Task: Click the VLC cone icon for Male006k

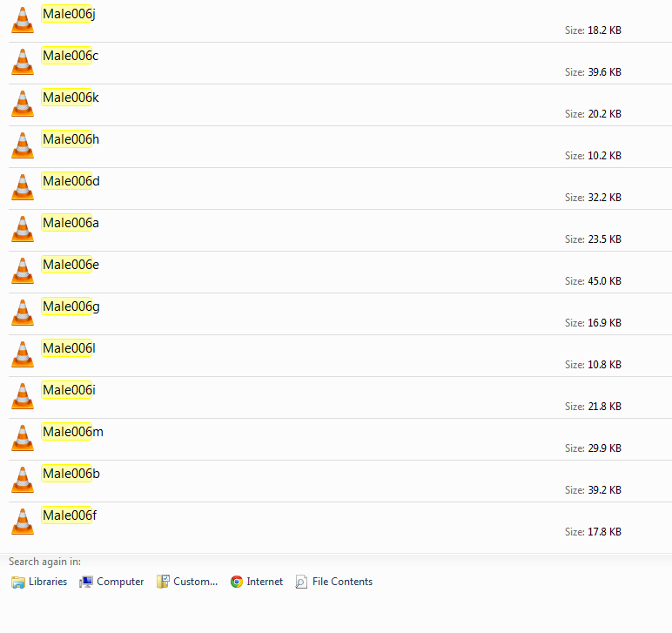Action: [x=23, y=104]
